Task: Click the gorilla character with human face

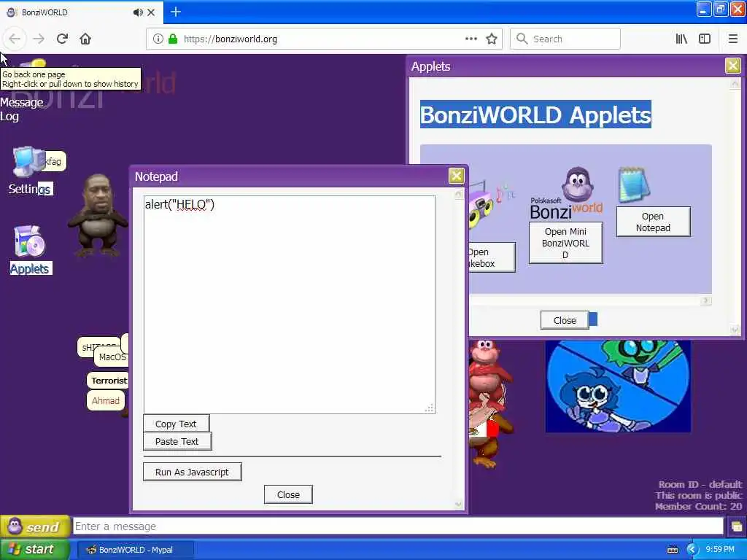Action: pyautogui.click(x=97, y=217)
